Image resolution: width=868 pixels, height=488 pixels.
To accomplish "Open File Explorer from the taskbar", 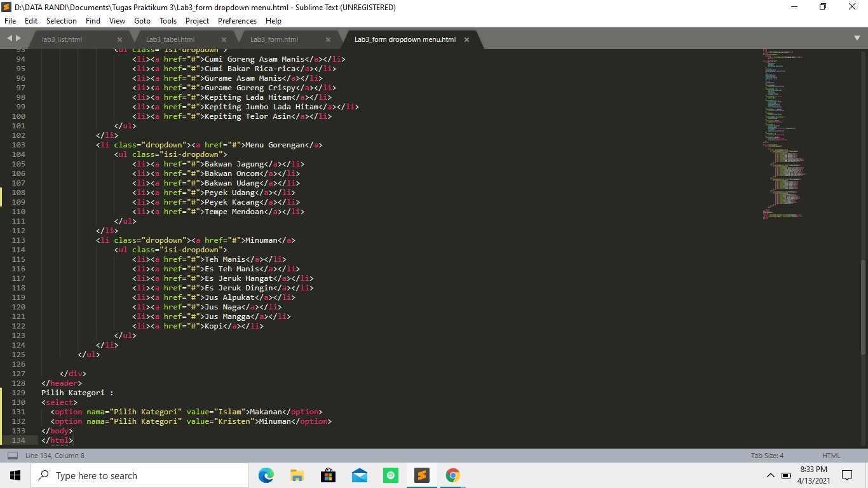I will (297, 475).
